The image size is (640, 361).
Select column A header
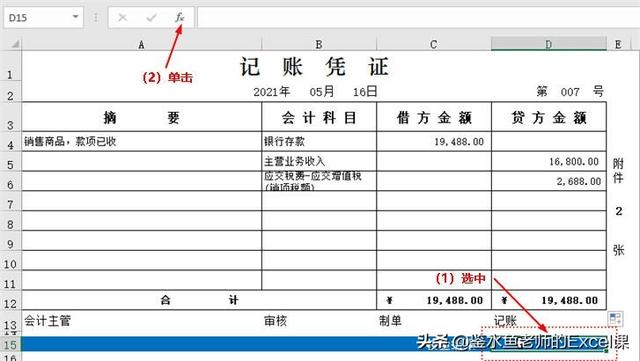tap(141, 44)
